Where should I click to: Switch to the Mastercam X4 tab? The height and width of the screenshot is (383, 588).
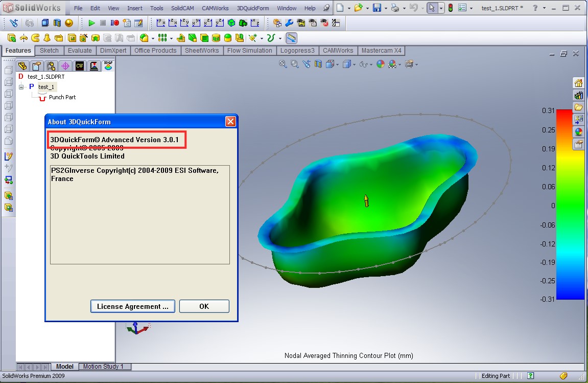(x=382, y=51)
